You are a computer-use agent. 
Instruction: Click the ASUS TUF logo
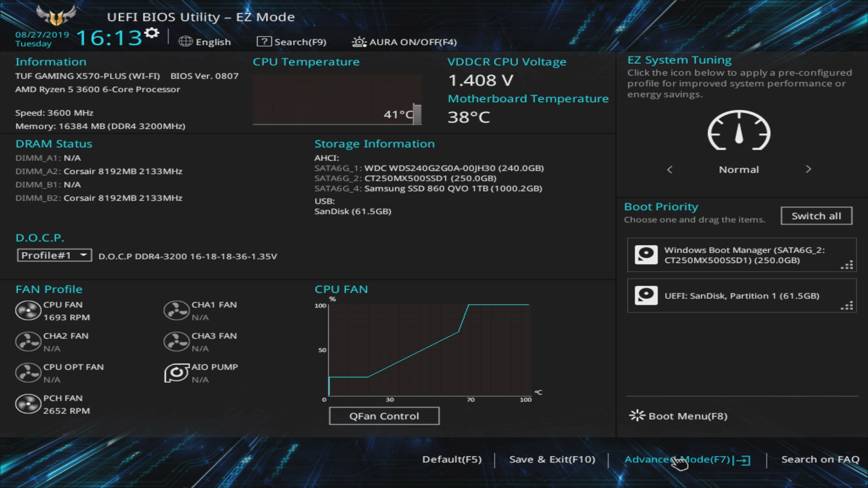click(x=56, y=15)
